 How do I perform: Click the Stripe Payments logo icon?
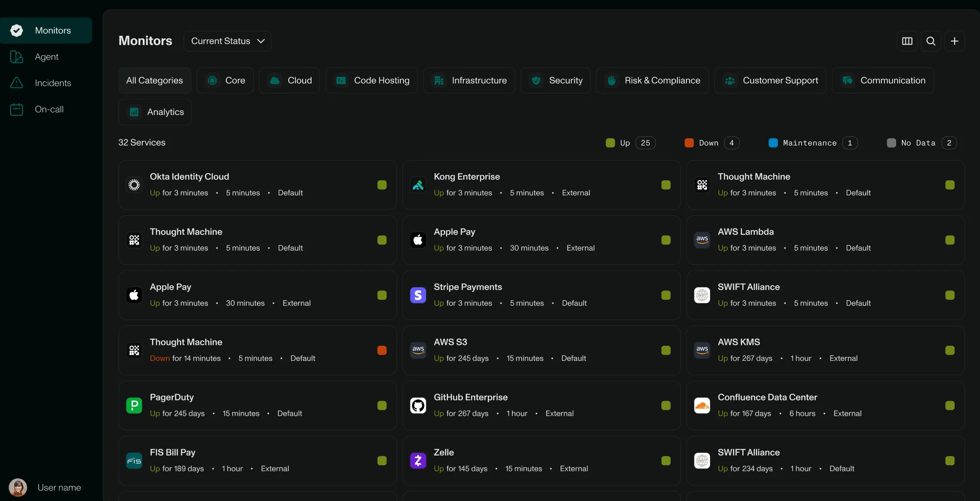click(418, 295)
